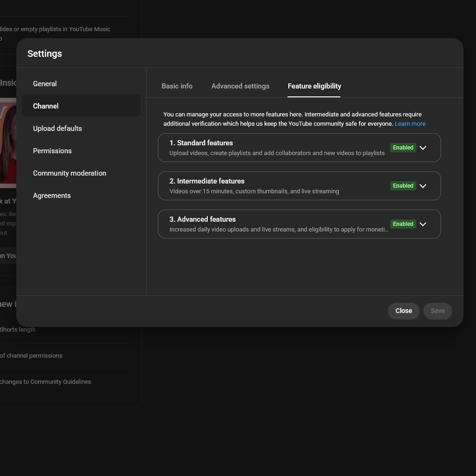This screenshot has height=476, width=476.
Task: Go to Upload defaults settings
Action: point(57,129)
